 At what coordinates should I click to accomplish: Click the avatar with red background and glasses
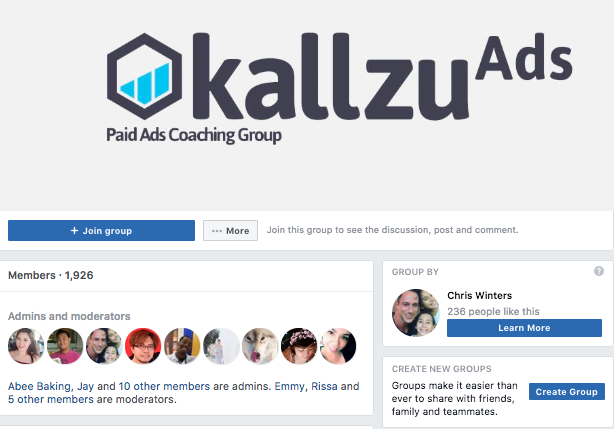[143, 346]
